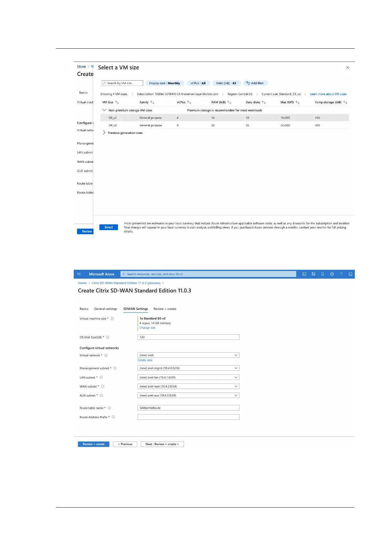The width and height of the screenshot is (392, 554).
Task: Click Home breadcrumb in upper screenshot
Action: pos(81,66)
